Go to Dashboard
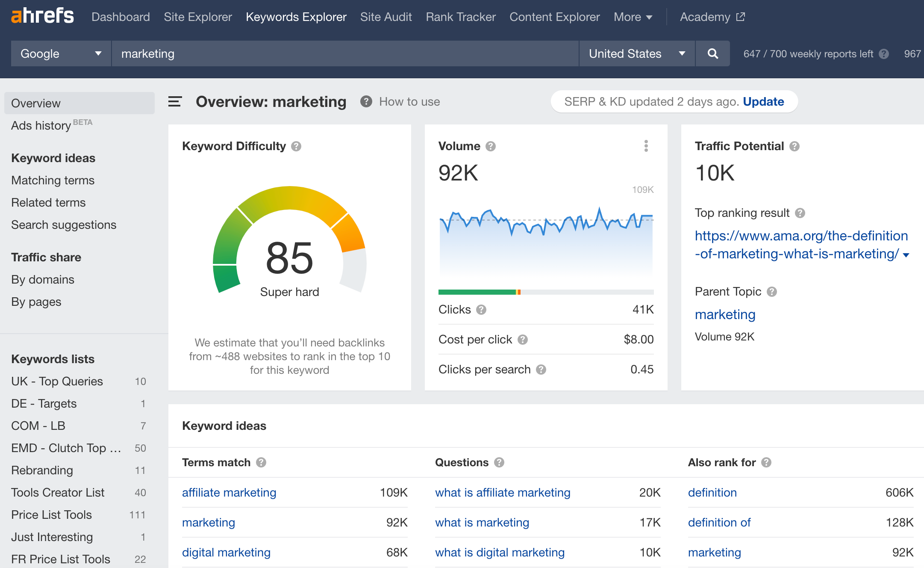The image size is (924, 568). (121, 17)
